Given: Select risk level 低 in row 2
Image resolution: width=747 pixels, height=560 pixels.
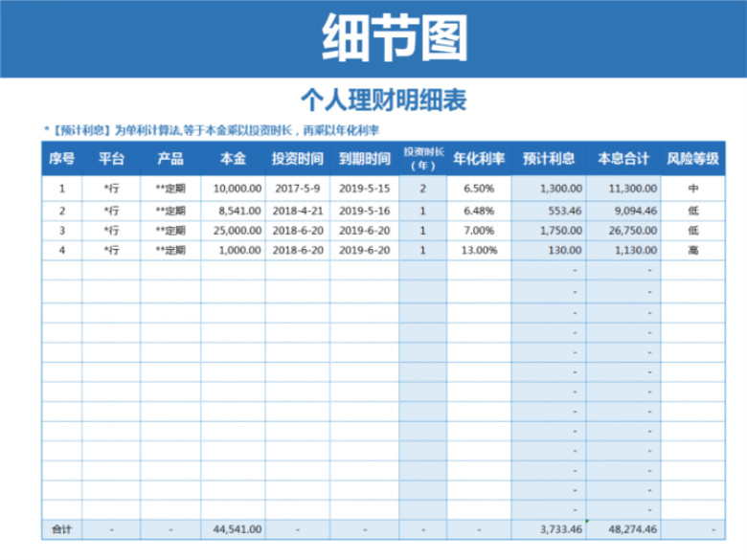Looking at the screenshot, I should tap(692, 211).
